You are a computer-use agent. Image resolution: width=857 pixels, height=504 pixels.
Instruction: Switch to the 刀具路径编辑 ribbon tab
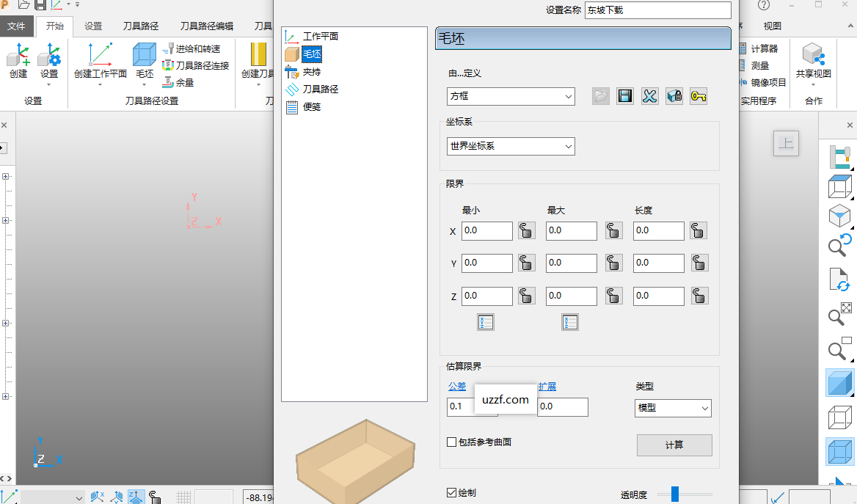click(x=206, y=26)
